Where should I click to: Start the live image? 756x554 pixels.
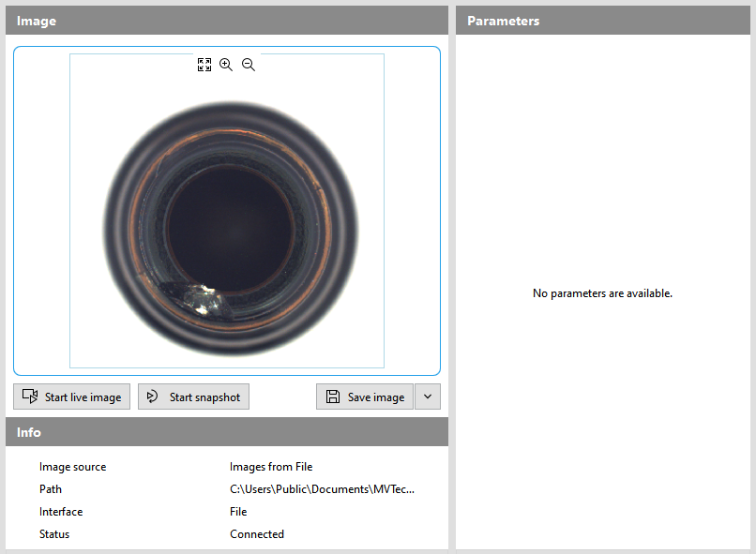(x=72, y=397)
